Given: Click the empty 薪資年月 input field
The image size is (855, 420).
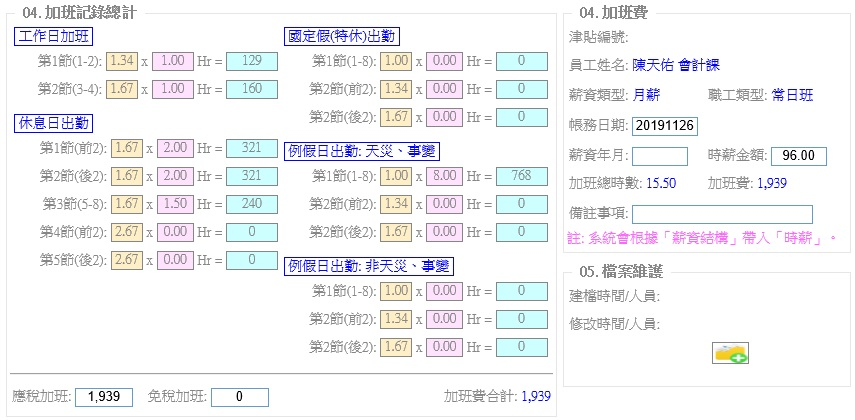Looking at the screenshot, I should (x=660, y=156).
